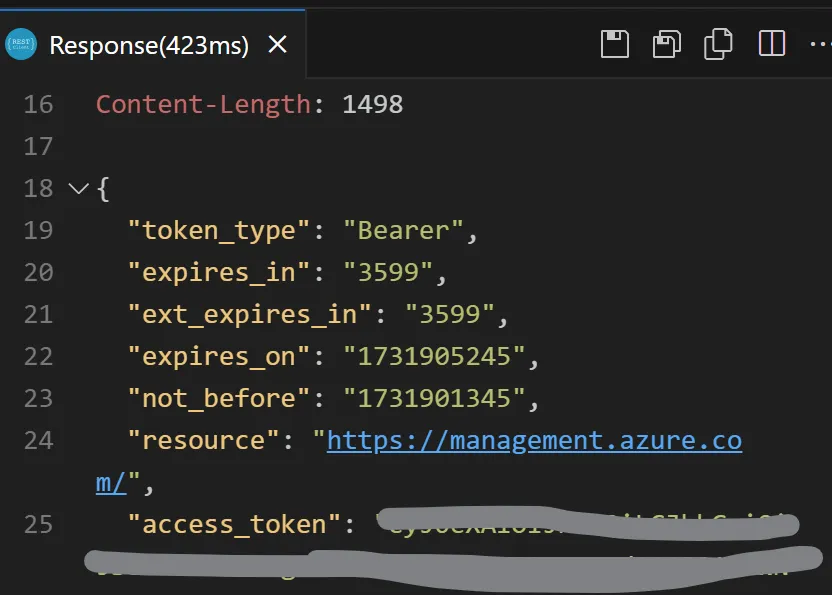The image size is (832, 595).
Task: Copy the response body
Action: 718,44
